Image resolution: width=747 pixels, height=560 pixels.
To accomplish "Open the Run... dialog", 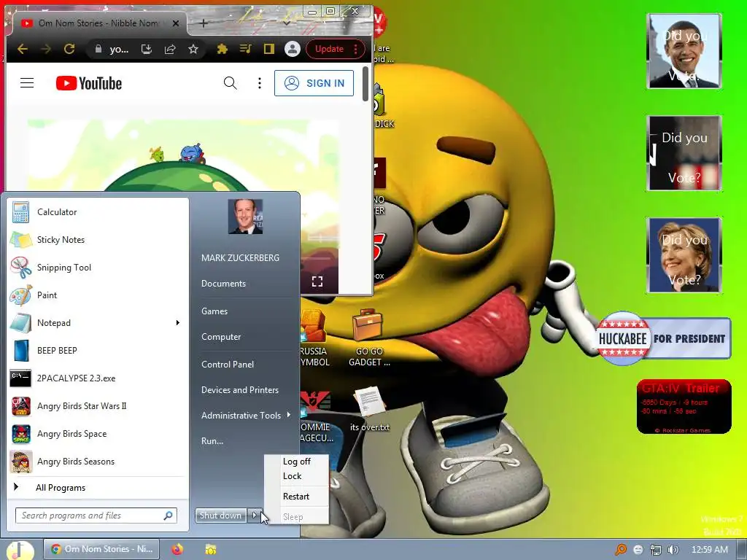I will click(212, 441).
